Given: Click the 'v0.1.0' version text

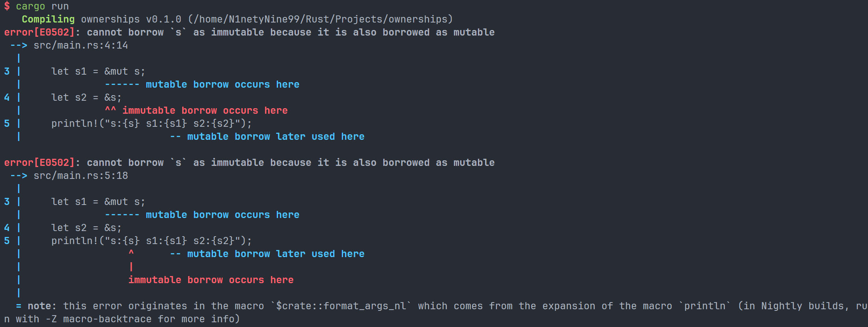Looking at the screenshot, I should [163, 19].
